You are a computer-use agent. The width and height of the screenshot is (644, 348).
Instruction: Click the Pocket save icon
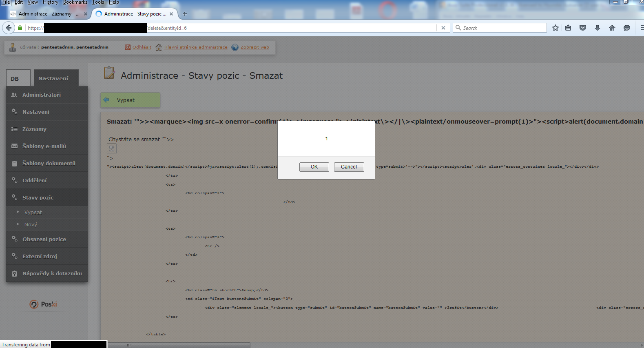click(x=583, y=28)
